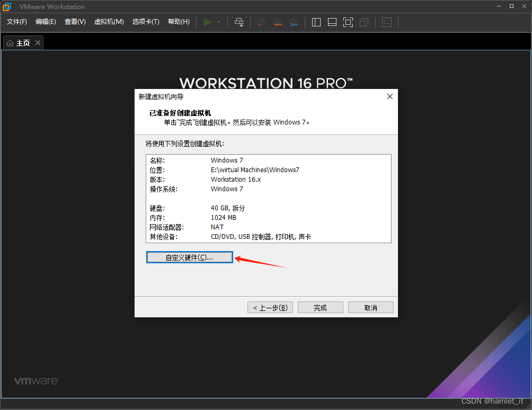Click the memory value 1024 MB
This screenshot has width=532, height=410.
(224, 218)
